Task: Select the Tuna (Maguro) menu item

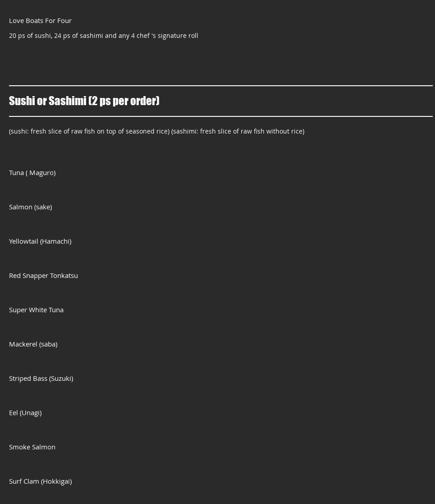Action: coord(32,172)
